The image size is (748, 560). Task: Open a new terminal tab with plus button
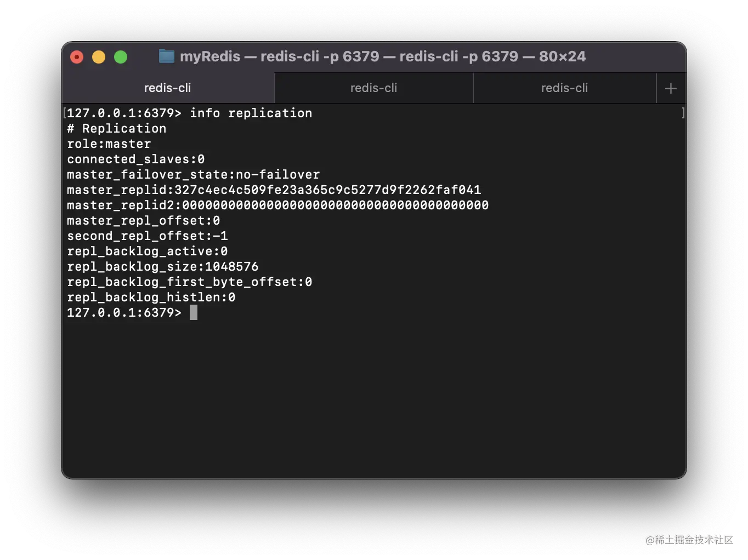point(671,88)
